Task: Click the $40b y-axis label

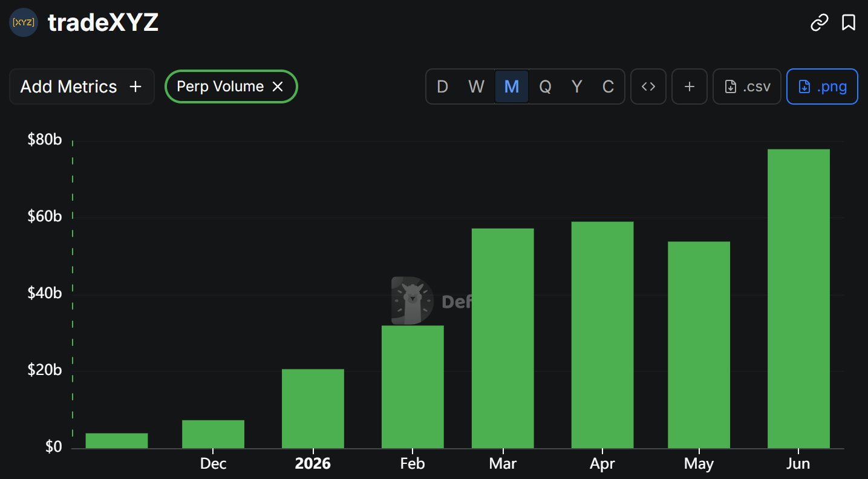Action: pos(45,293)
